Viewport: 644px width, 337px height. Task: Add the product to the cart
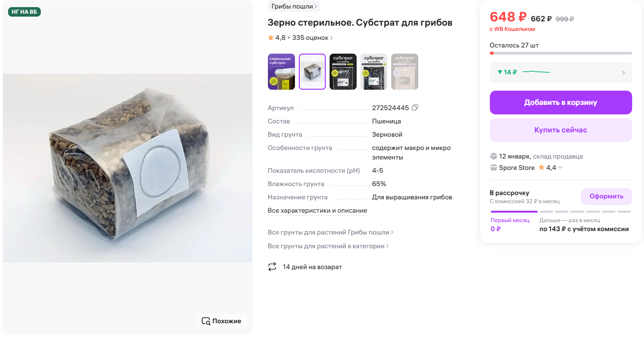click(561, 103)
